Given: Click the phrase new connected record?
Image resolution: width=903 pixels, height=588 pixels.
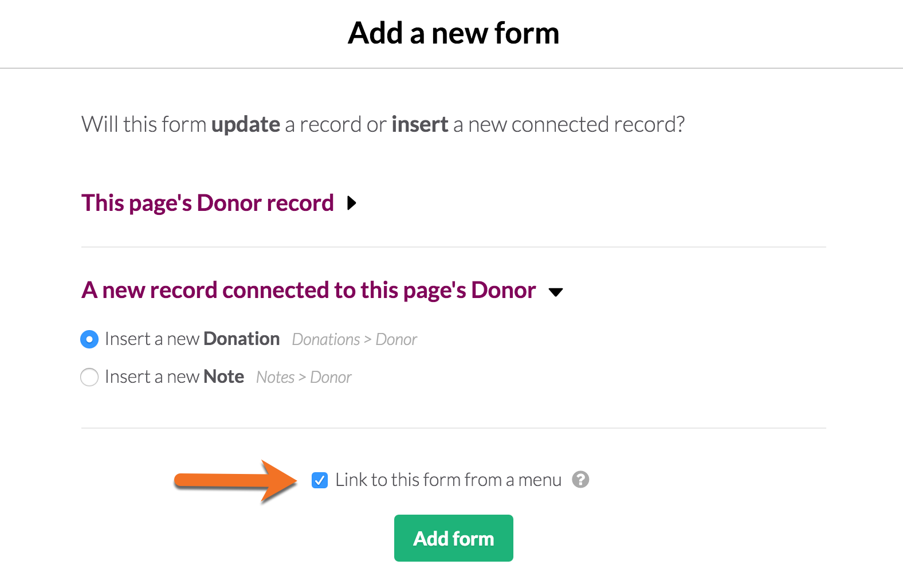Looking at the screenshot, I should coord(576,124).
